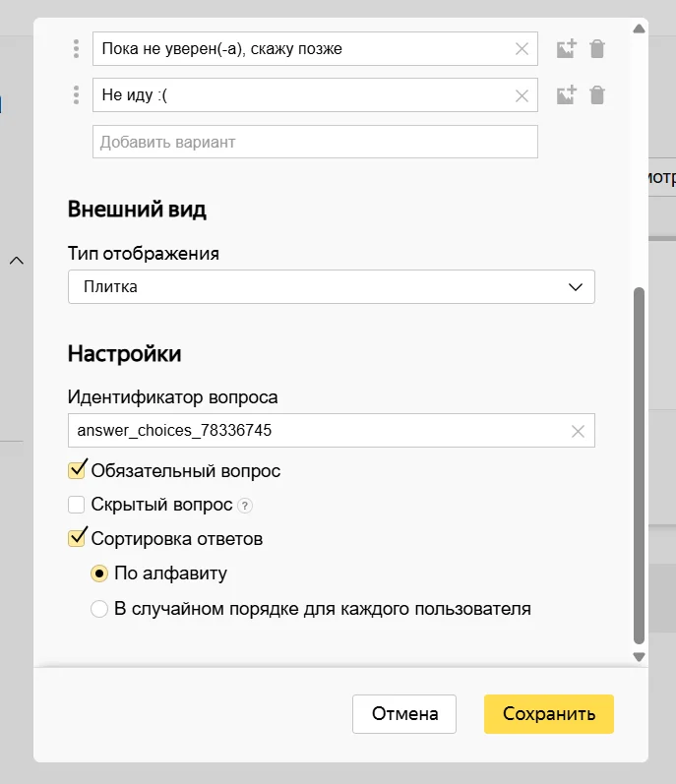Screen dimensions: 676x784
Task: Open help hint for 'Скрытый вопрос'
Action: (246, 506)
